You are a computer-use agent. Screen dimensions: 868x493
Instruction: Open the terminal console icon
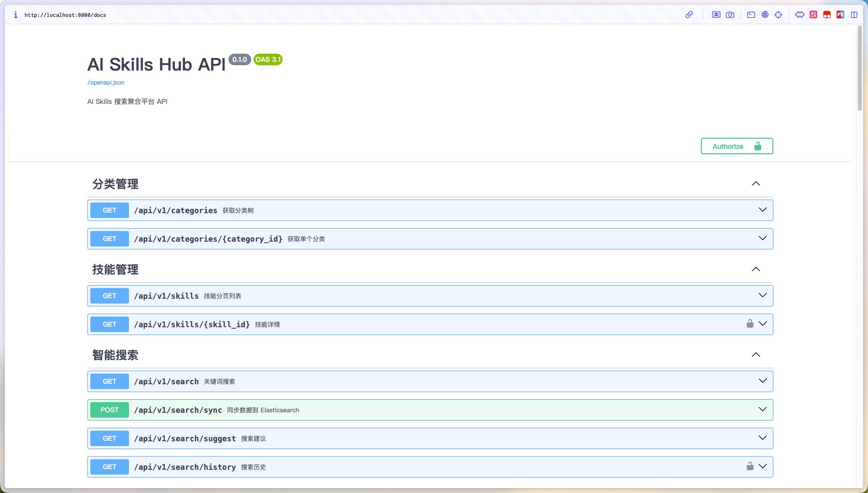pyautogui.click(x=751, y=15)
